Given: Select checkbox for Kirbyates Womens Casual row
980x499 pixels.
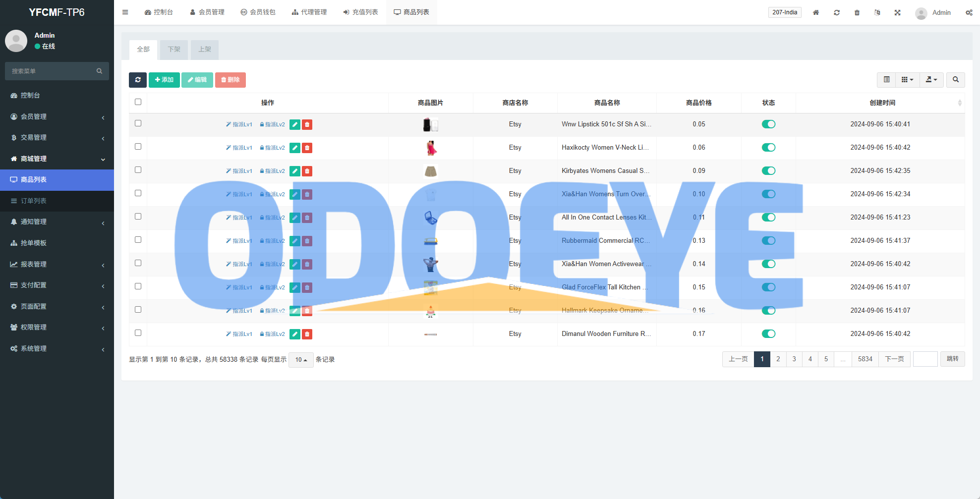Looking at the screenshot, I should pyautogui.click(x=138, y=170).
